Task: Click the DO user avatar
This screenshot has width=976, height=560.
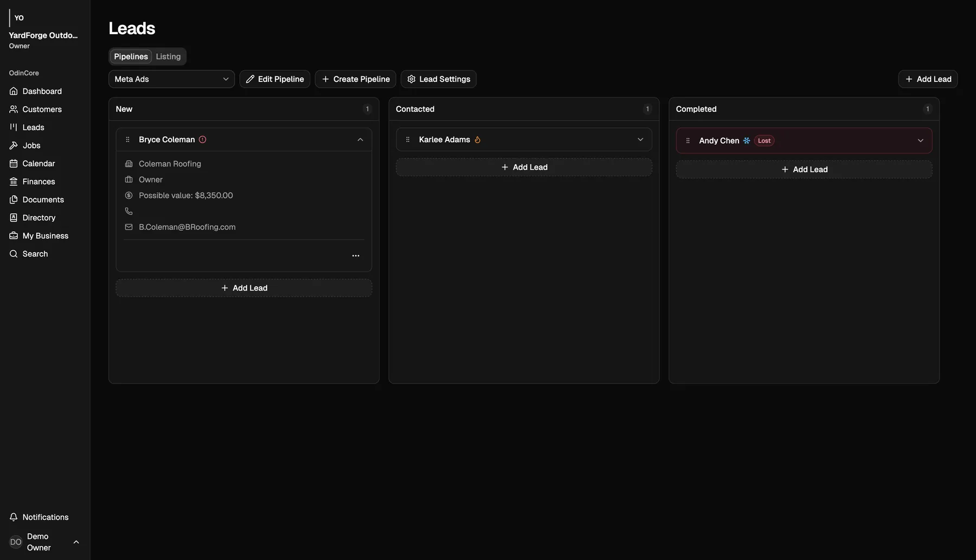Action: [x=16, y=542]
